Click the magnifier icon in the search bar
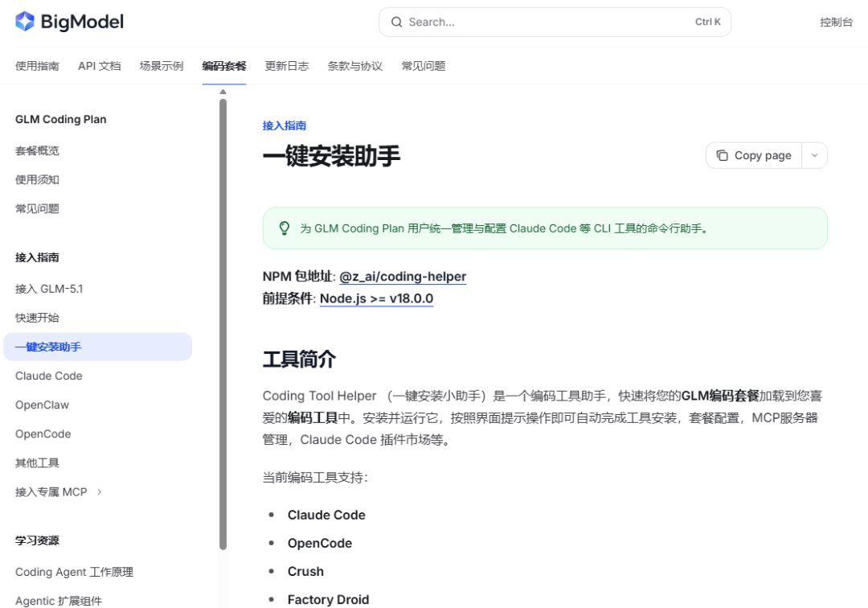This screenshot has width=868, height=608. point(397,22)
